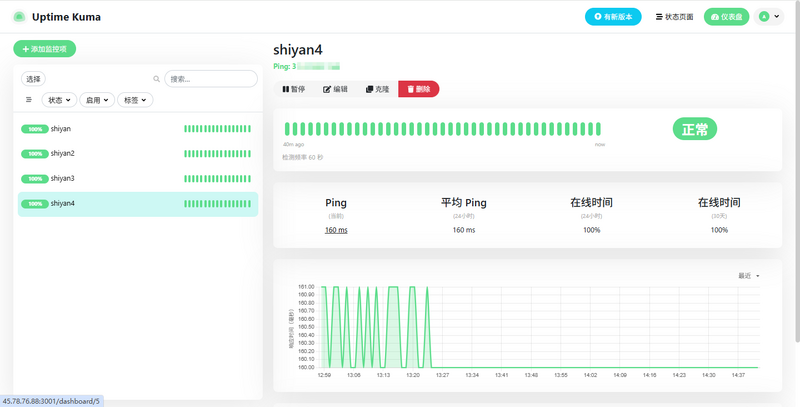This screenshot has width=800, height=407.
Task: Toggle Ping unit by clicking 160 ms
Action: coord(336,230)
